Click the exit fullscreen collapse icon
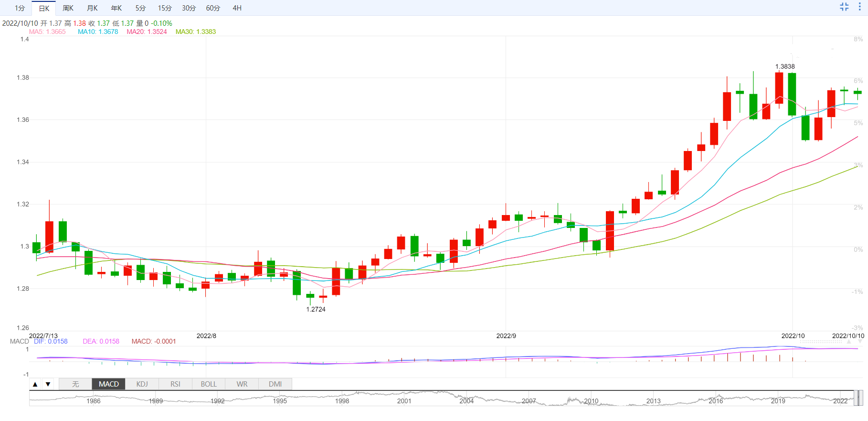The image size is (868, 421). pos(844,7)
